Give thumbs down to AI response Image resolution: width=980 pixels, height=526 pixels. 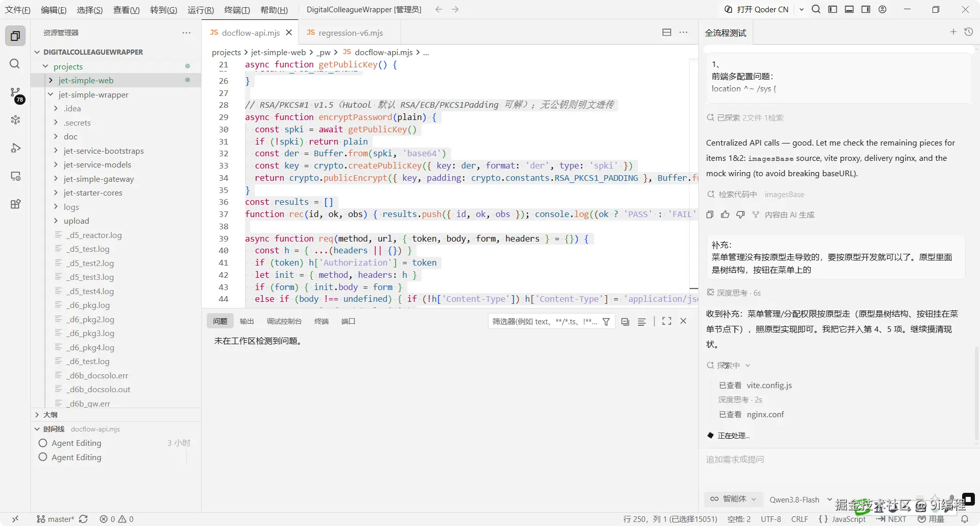[x=741, y=215]
